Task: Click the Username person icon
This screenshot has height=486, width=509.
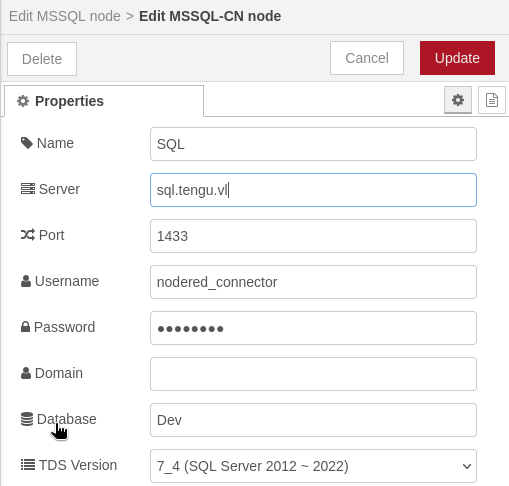Action: coord(26,281)
